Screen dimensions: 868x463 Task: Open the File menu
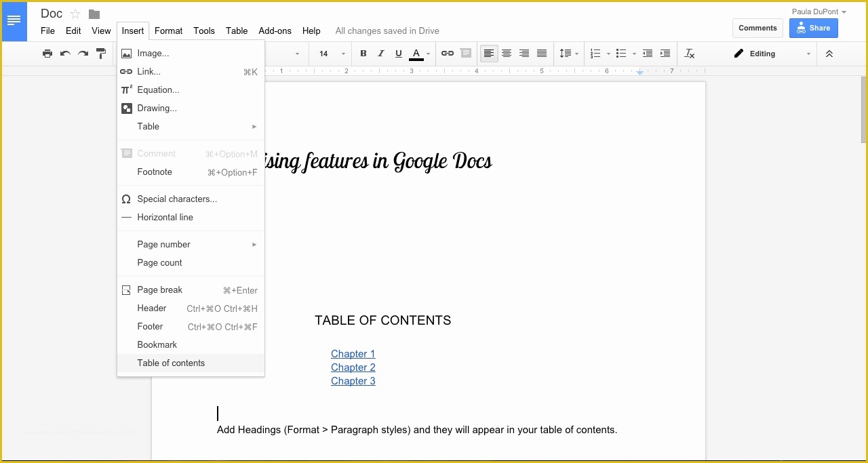(x=47, y=31)
